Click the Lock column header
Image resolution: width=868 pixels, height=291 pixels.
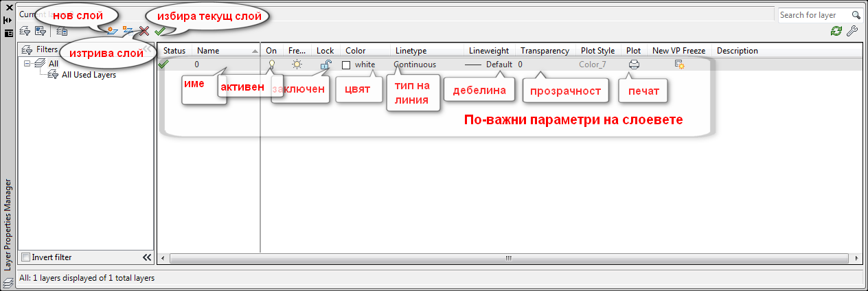click(325, 50)
